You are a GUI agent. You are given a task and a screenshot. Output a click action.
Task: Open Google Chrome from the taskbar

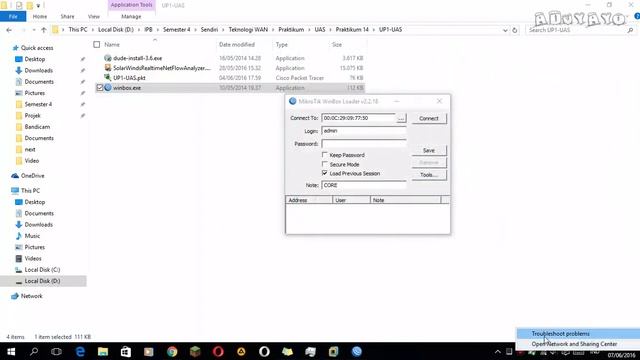click(172, 351)
